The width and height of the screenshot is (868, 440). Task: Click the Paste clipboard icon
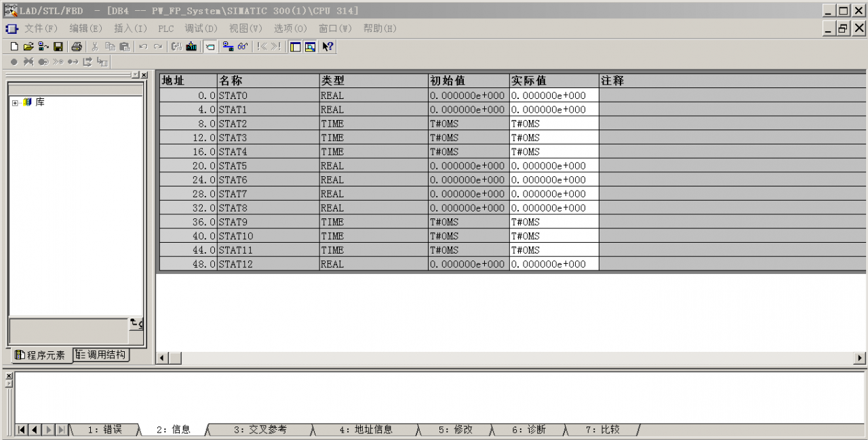pyautogui.click(x=124, y=47)
